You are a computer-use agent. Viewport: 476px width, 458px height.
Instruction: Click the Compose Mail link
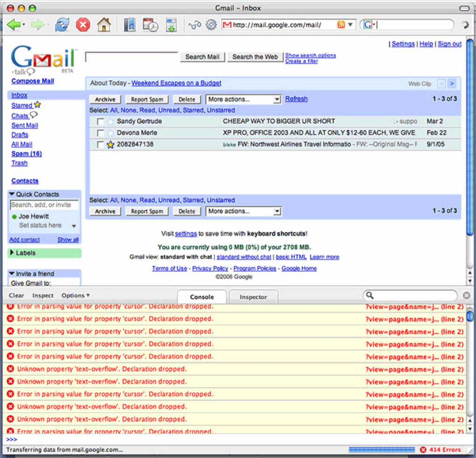point(33,81)
